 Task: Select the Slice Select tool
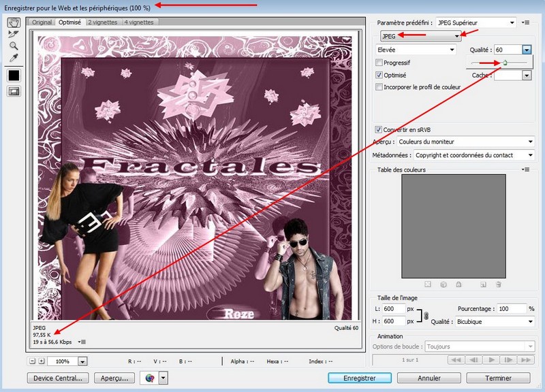14,33
